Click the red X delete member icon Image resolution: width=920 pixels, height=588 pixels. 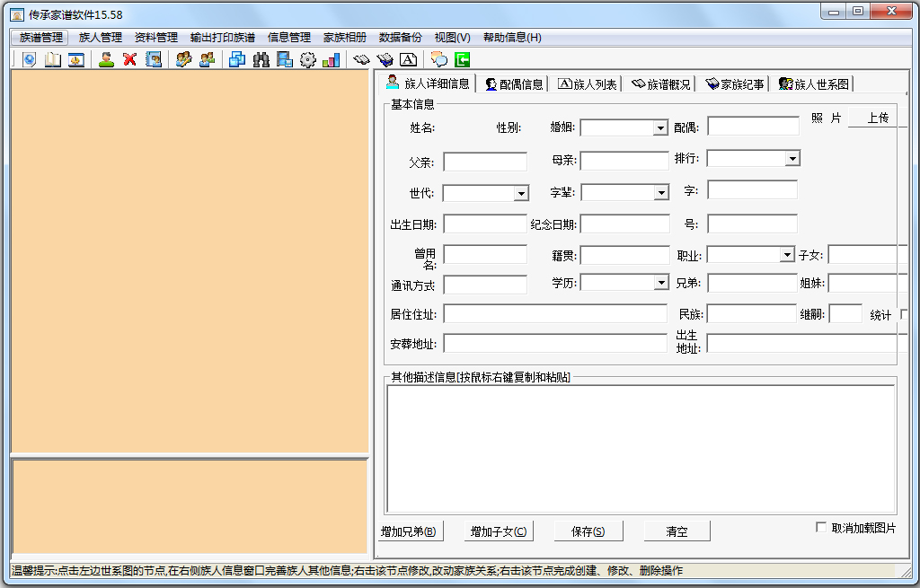(129, 59)
